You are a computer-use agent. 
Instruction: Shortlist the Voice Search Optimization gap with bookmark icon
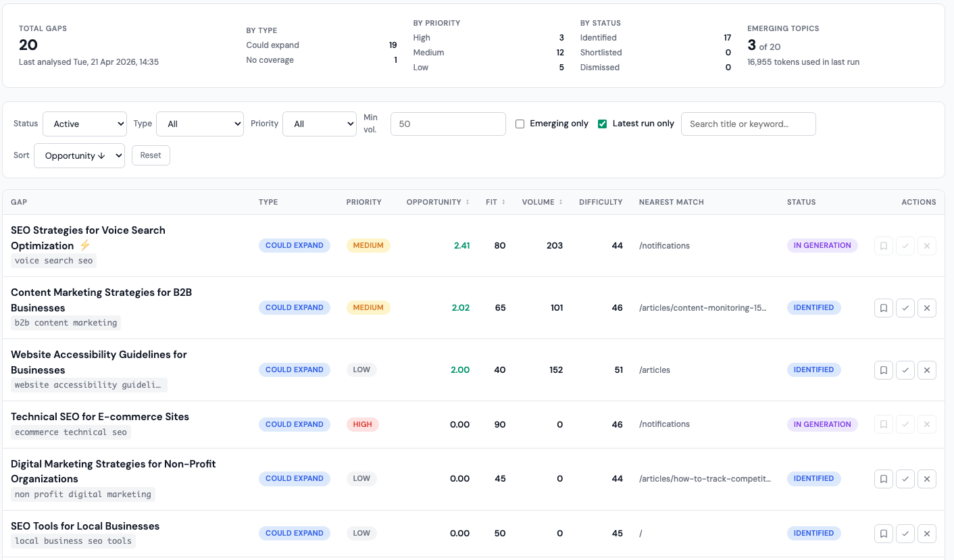point(884,246)
